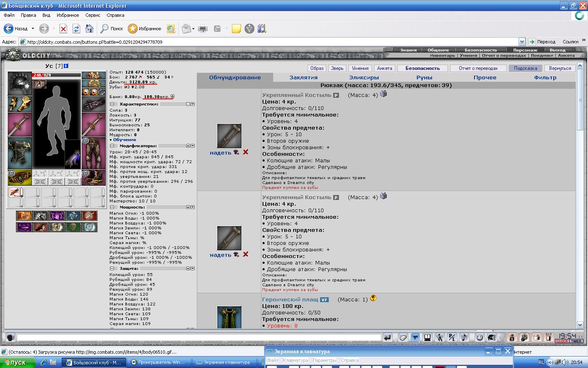Click the browser Refresh toolbar icon

pyautogui.click(x=76, y=29)
